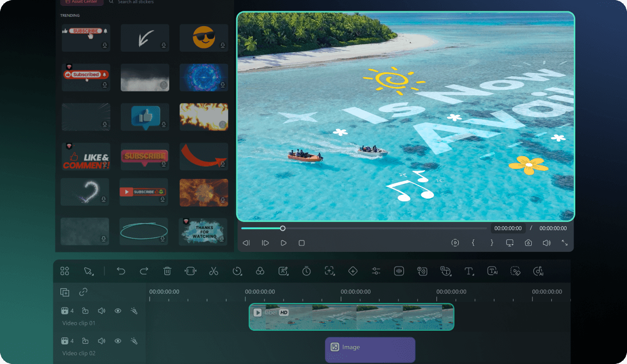Screen dimensions: 627x364
Task: Add a keyframe with the diamond icon
Action: [353, 272]
